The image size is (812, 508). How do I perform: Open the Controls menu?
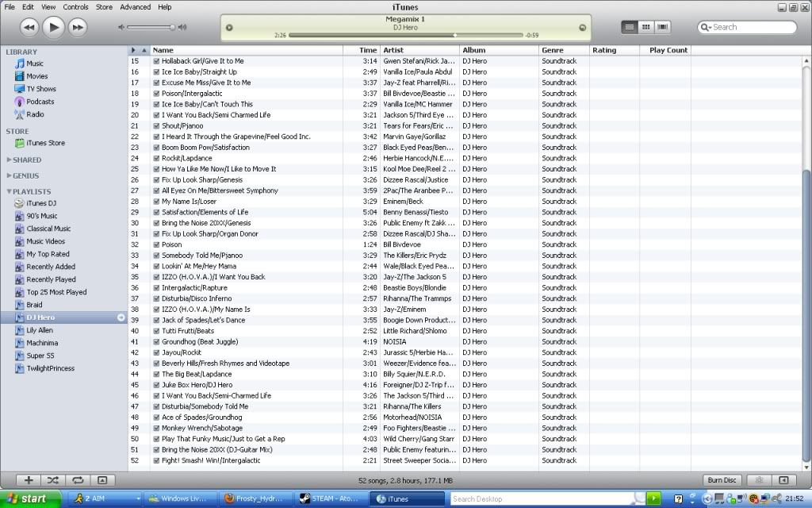[75, 7]
